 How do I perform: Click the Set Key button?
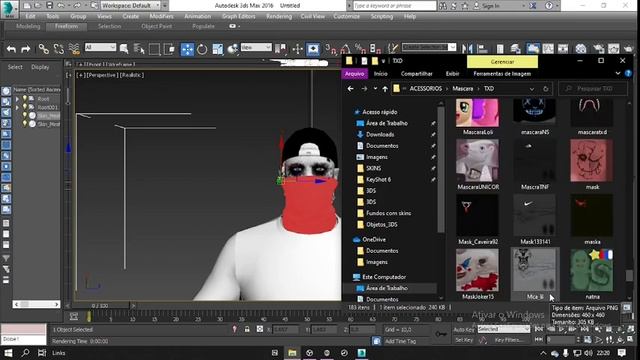(464, 340)
